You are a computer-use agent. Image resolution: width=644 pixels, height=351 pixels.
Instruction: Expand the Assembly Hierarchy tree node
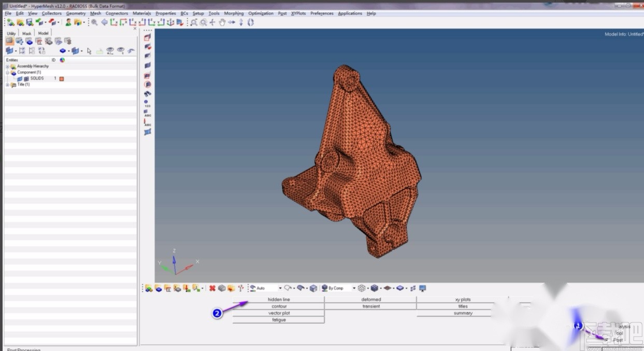coord(7,66)
